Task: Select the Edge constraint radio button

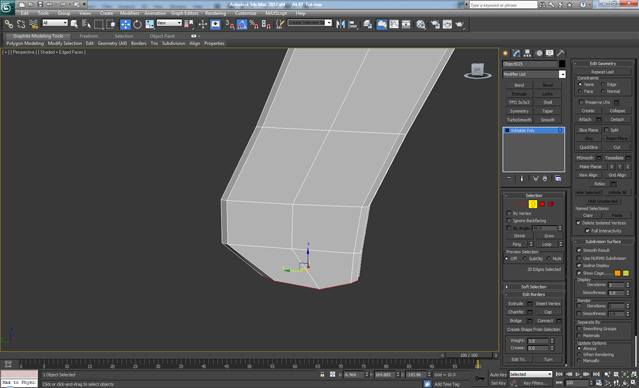Action: pos(603,84)
